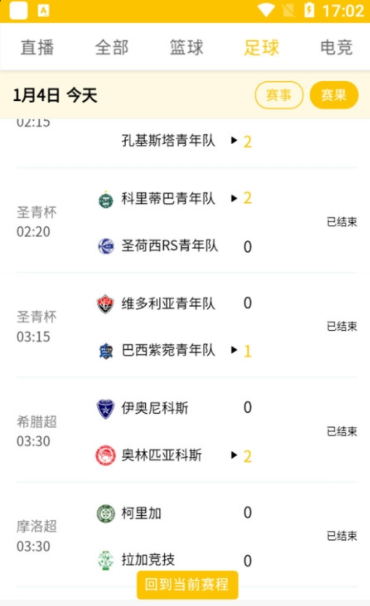The image size is (370, 606).
Task: Open the 1月4日 今天 date header
Action: coord(55,95)
